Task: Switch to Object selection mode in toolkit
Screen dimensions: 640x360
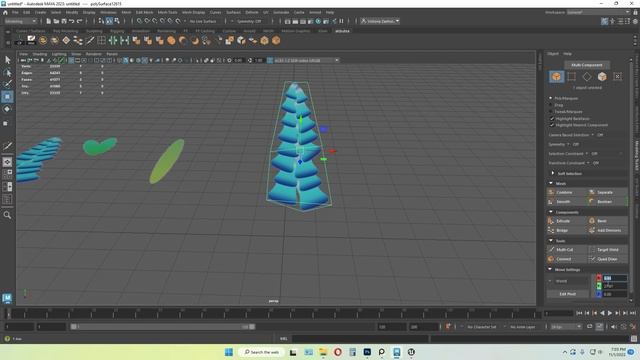Action: click(556, 76)
